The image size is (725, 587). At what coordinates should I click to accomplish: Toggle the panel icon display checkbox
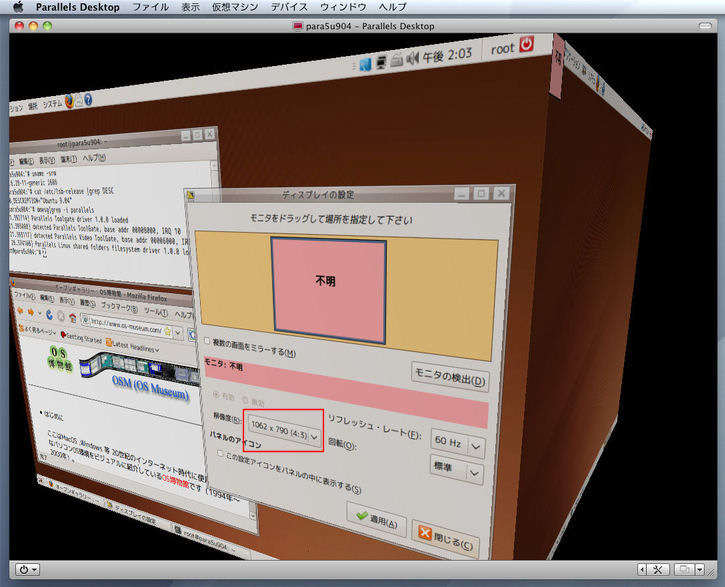(x=221, y=453)
